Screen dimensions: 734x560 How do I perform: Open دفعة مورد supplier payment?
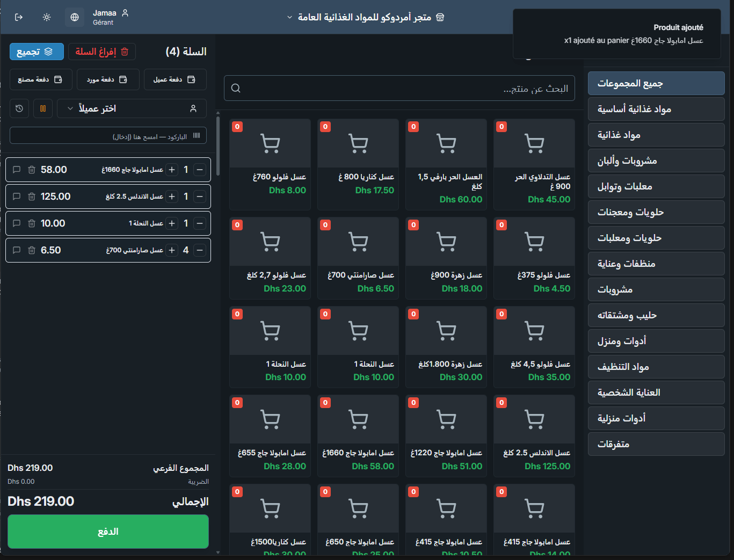pos(108,79)
